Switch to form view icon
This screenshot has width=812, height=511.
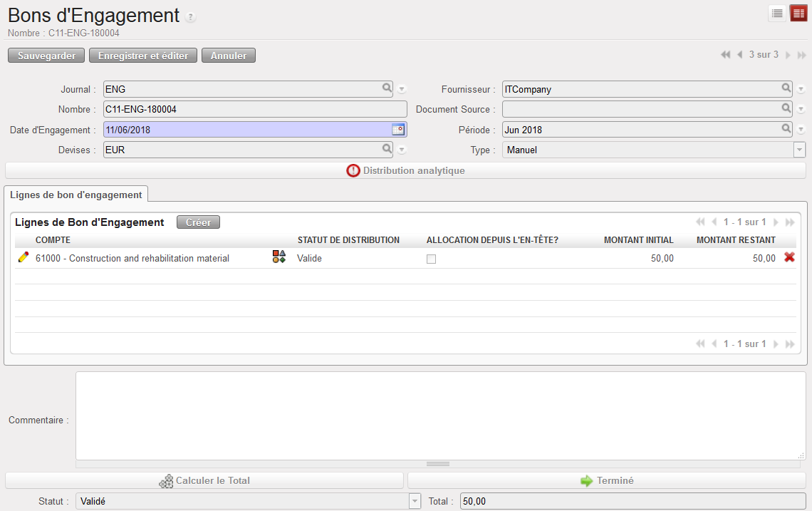point(798,14)
